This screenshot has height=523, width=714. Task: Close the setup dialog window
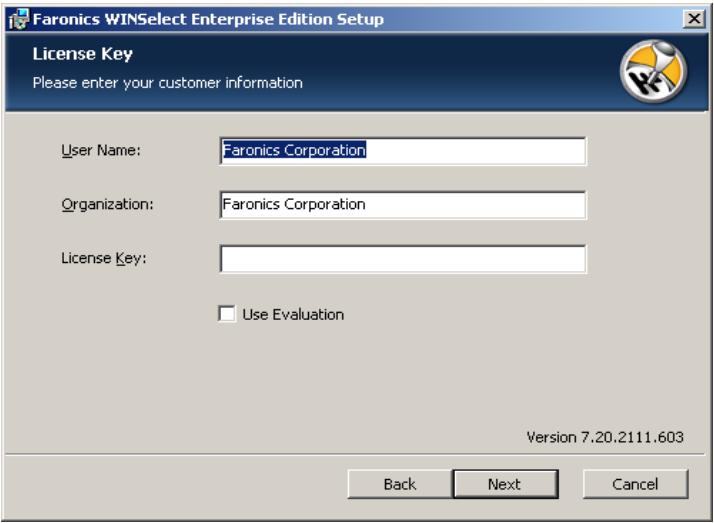click(694, 19)
